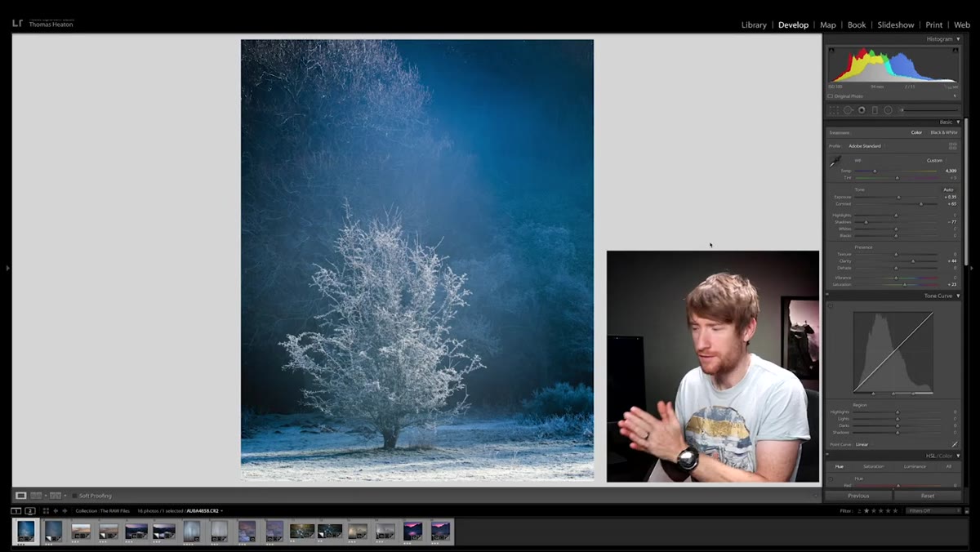Select Loupe view icon in toolbar
The width and height of the screenshot is (980, 552).
[20, 496]
